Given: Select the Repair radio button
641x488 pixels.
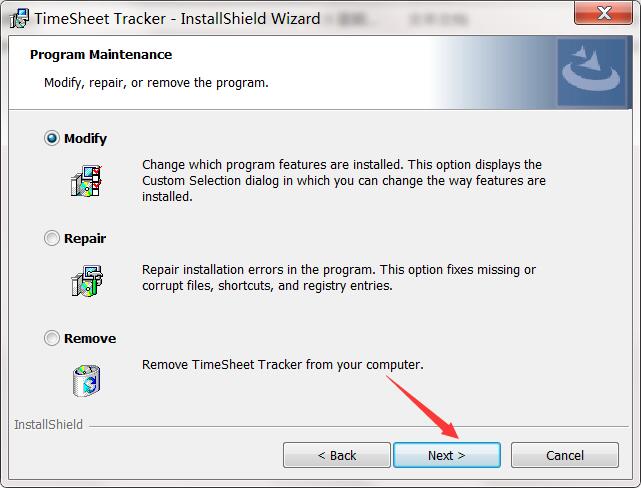Looking at the screenshot, I should click(x=52, y=238).
